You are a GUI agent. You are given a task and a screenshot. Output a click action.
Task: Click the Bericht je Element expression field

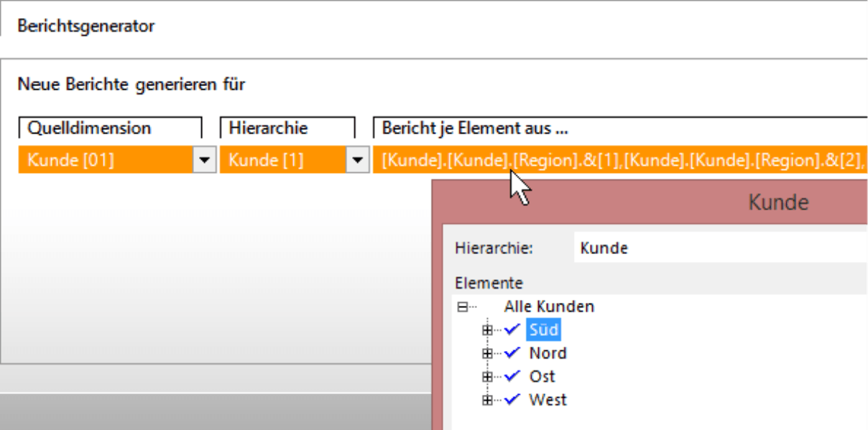coord(620,161)
